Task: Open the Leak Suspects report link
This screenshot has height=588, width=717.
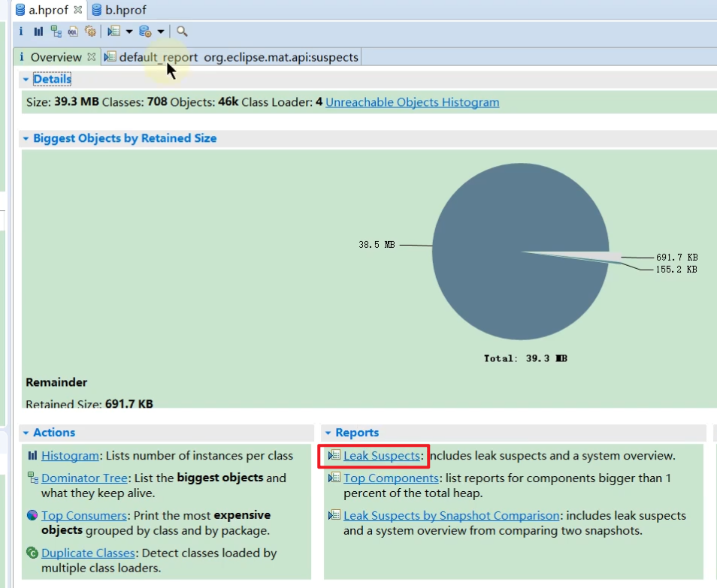Action: (x=382, y=456)
